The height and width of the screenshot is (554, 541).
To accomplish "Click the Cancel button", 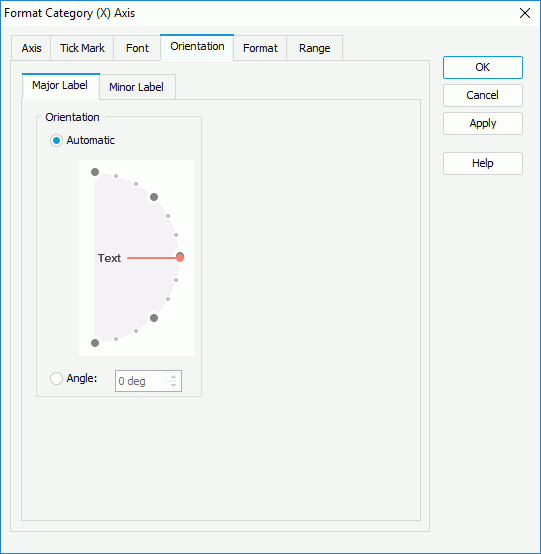I will [483, 95].
